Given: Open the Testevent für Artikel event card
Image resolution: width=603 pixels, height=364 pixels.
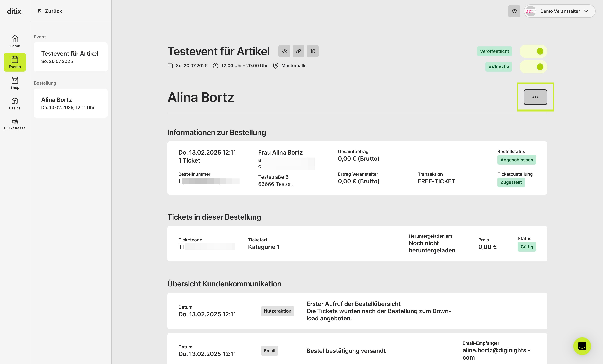Looking at the screenshot, I should (71, 57).
